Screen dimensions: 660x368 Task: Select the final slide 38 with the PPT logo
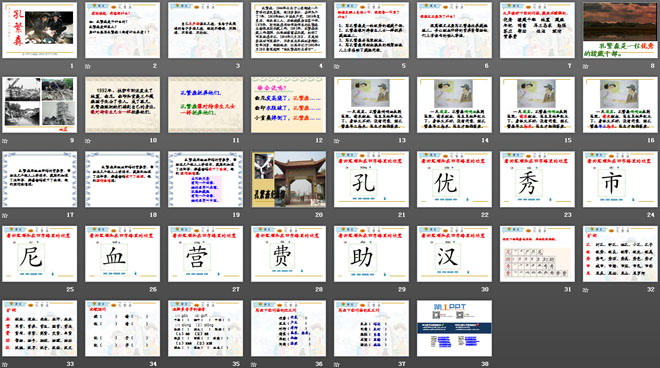[454, 328]
